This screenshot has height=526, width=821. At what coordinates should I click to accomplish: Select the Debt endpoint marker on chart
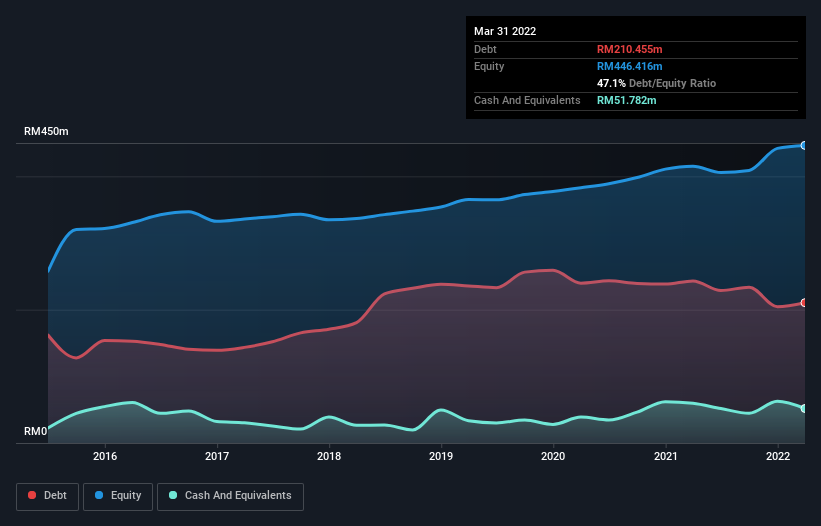click(x=804, y=303)
